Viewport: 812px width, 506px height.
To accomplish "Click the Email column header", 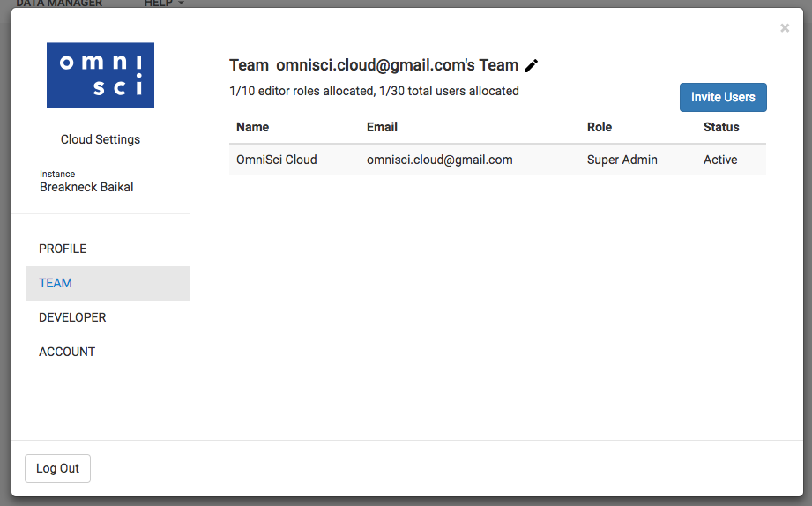I will 382,127.
